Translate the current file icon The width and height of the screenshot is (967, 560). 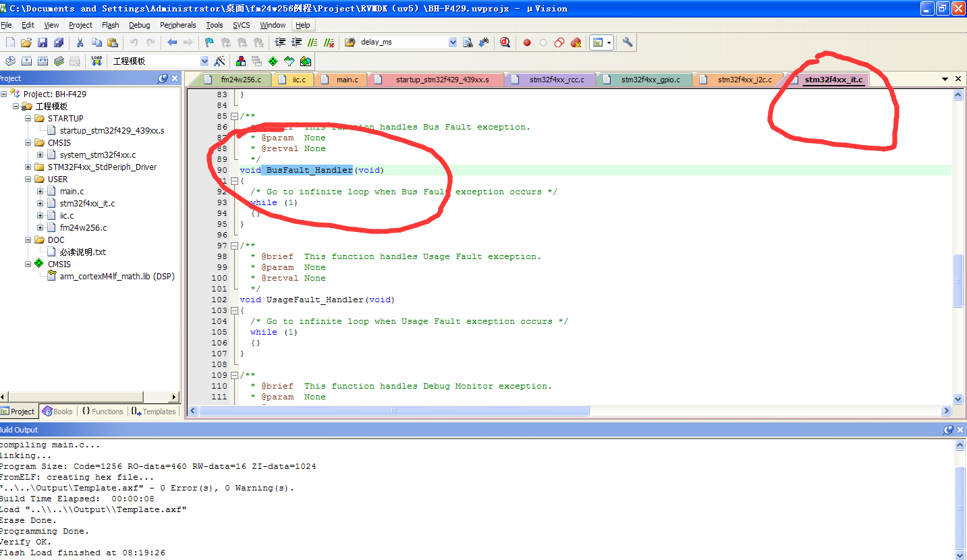[10, 61]
